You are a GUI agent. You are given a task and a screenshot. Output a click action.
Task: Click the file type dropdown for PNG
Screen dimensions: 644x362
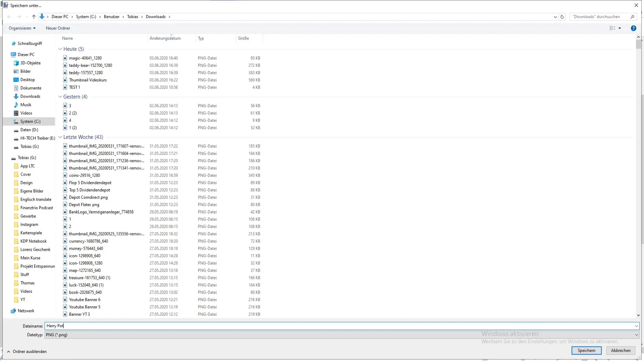click(636, 335)
